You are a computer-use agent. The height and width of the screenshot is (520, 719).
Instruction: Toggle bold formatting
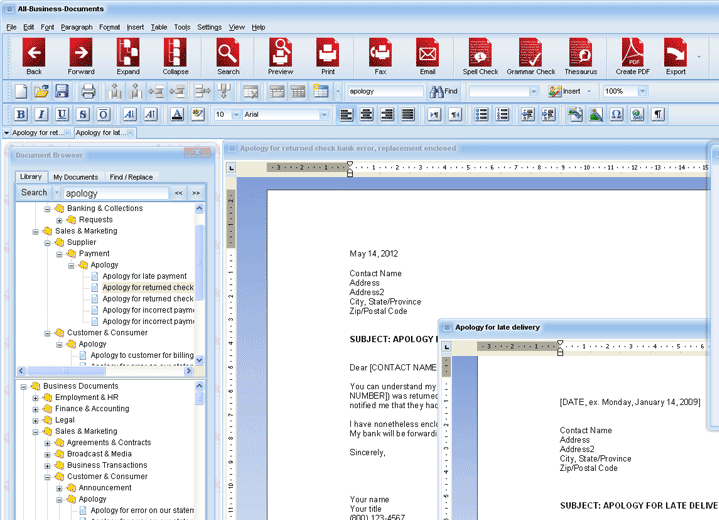point(21,114)
